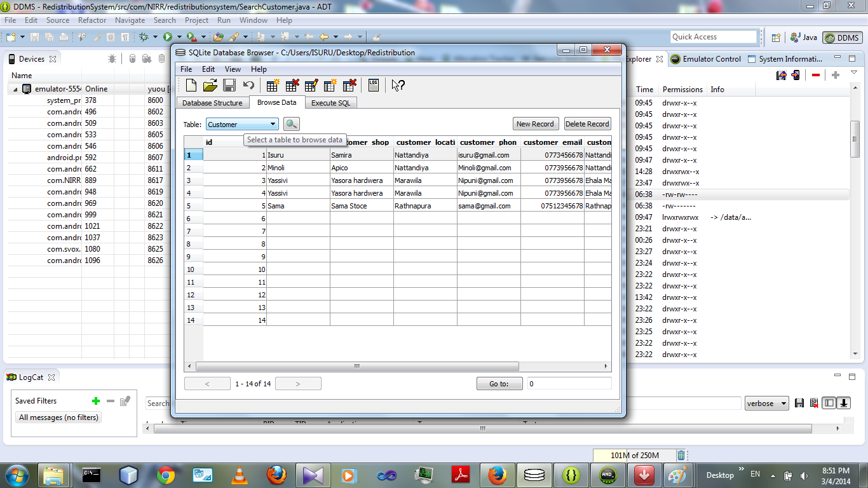Click green plus to add LogCat filter
868x488 pixels.
[96, 401]
